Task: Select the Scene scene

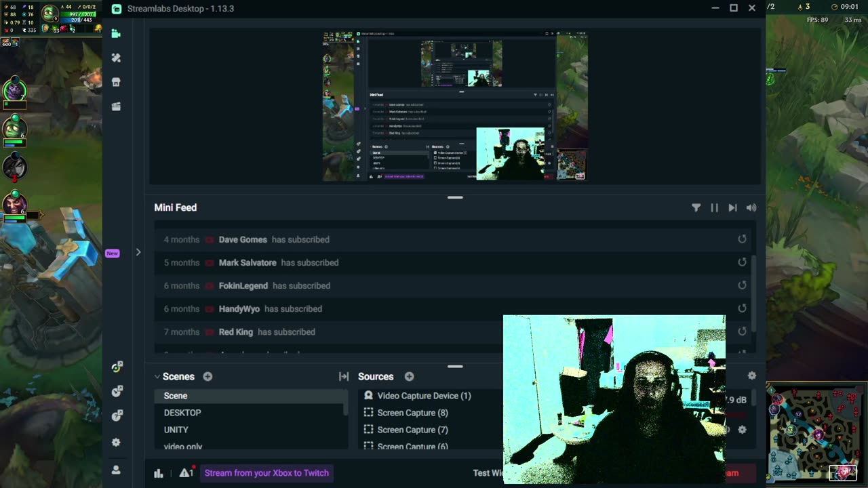Action: 249,396
